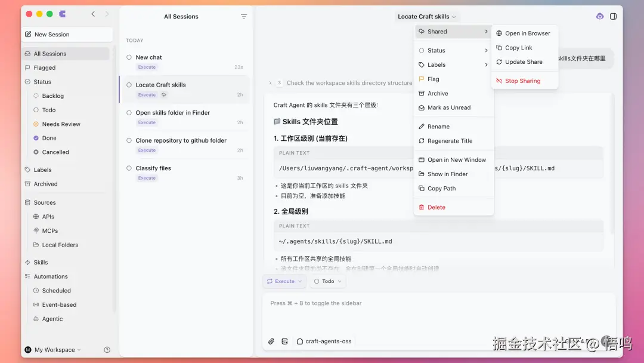Toggle status circle of Locate Craft skills

point(129,85)
